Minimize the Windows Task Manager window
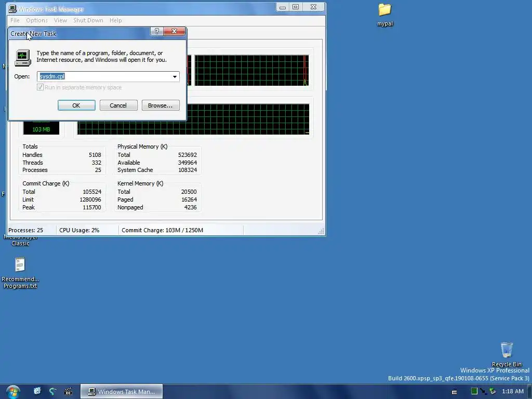This screenshot has width=532, height=399. (283, 7)
